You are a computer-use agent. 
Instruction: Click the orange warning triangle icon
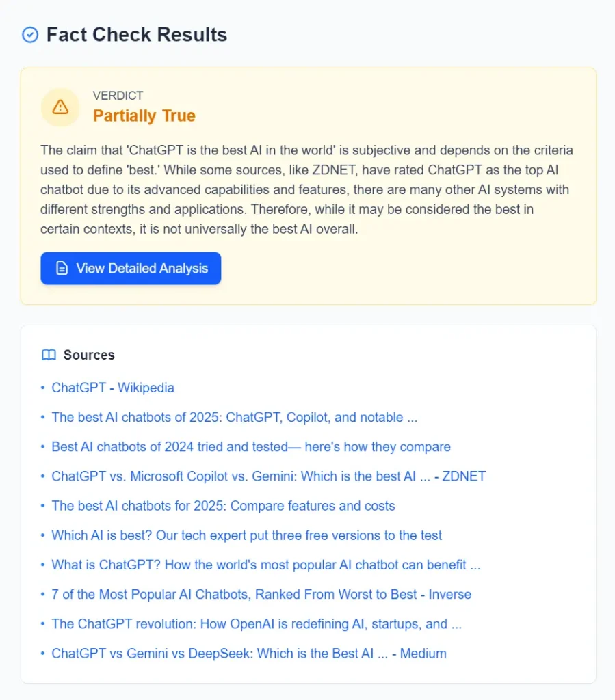tap(60, 107)
